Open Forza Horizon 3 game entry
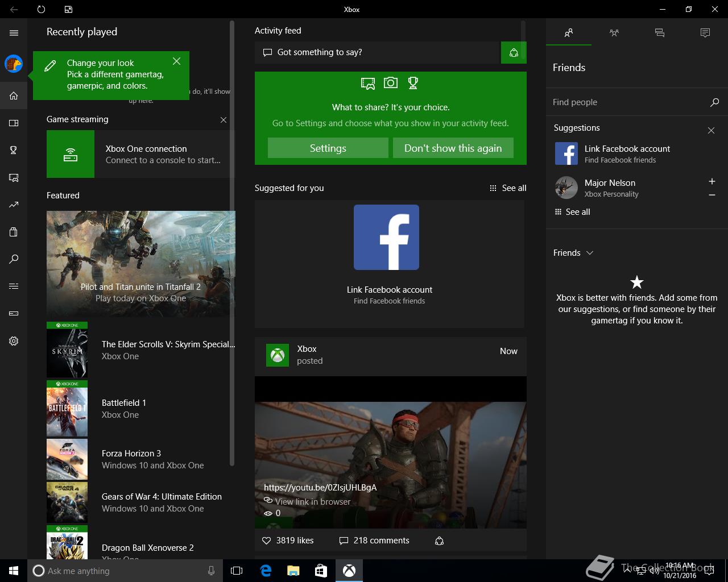Viewport: 728px width, 582px height. coord(140,459)
